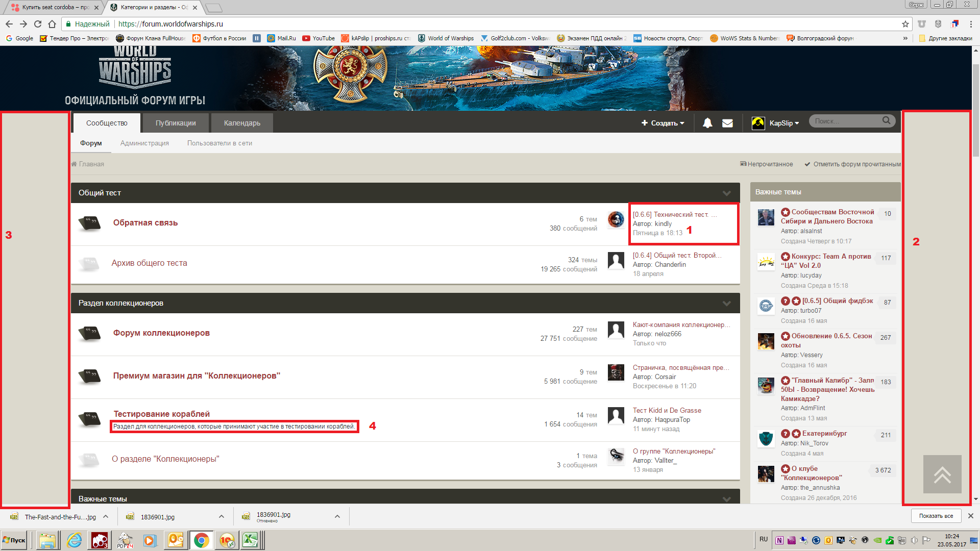The width and height of the screenshot is (980, 551).
Task: Click the alsalnst avatar in Важные темы
Action: [x=766, y=217]
